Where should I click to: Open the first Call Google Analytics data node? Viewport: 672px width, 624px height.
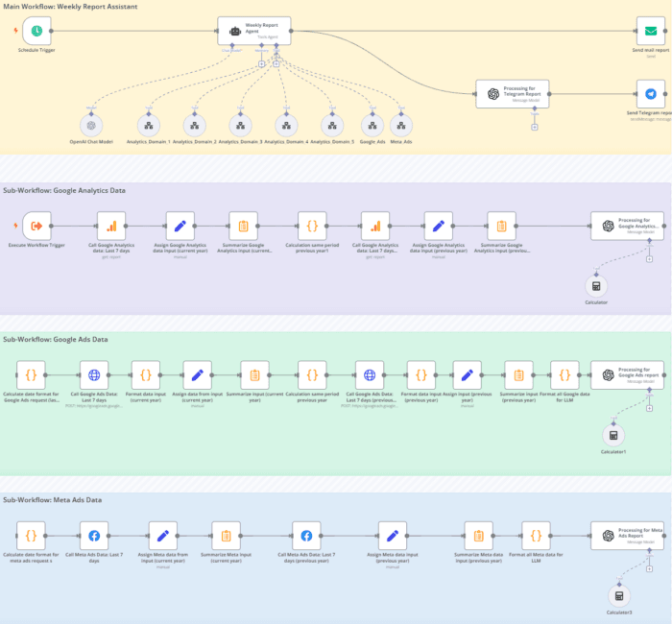click(111, 226)
